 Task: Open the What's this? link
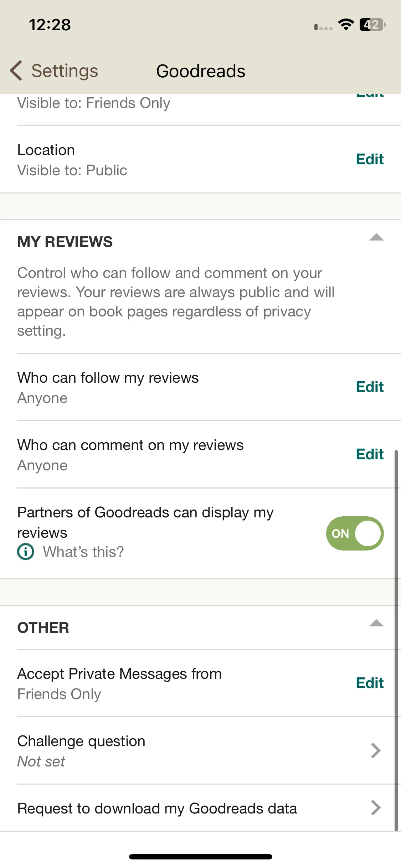83,552
